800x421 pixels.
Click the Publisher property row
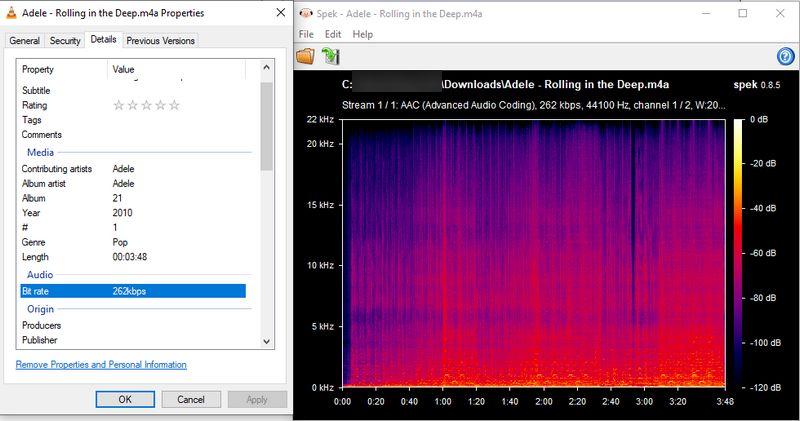133,340
